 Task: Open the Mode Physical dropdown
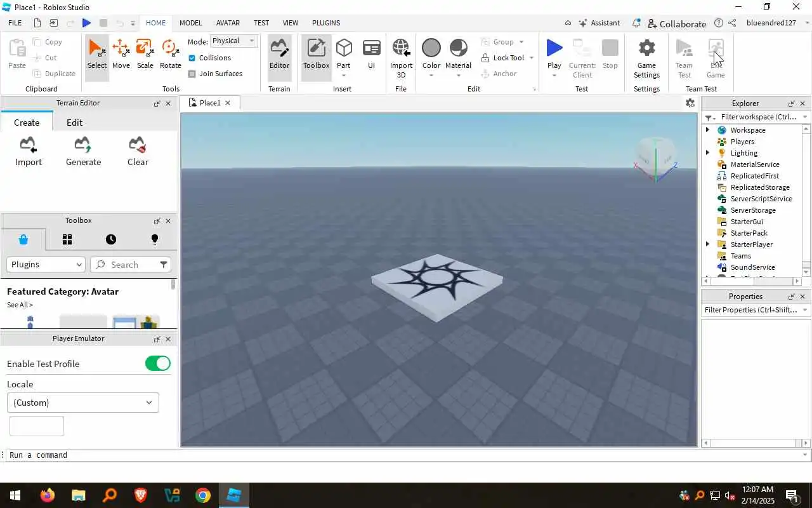(x=234, y=41)
